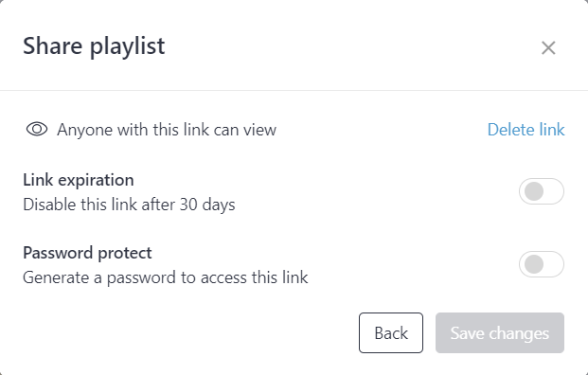Screen dimensions: 588x375
Task: Click the Password protect heading
Action: point(87,253)
